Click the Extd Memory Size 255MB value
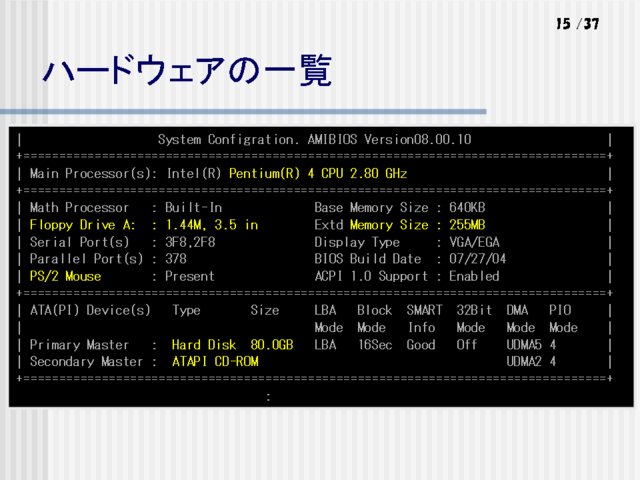The image size is (640, 480). [466, 225]
